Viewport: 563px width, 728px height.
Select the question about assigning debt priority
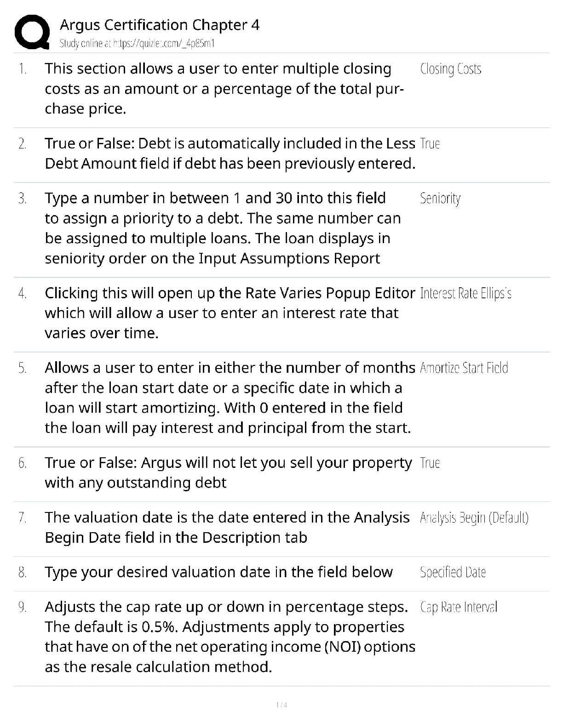click(x=223, y=228)
